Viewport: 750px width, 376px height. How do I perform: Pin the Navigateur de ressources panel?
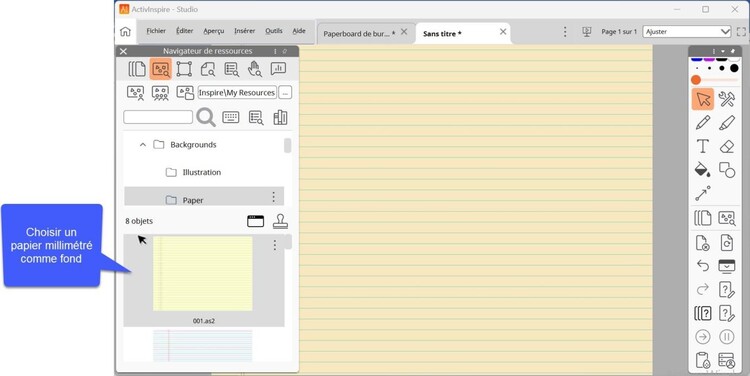(x=285, y=51)
